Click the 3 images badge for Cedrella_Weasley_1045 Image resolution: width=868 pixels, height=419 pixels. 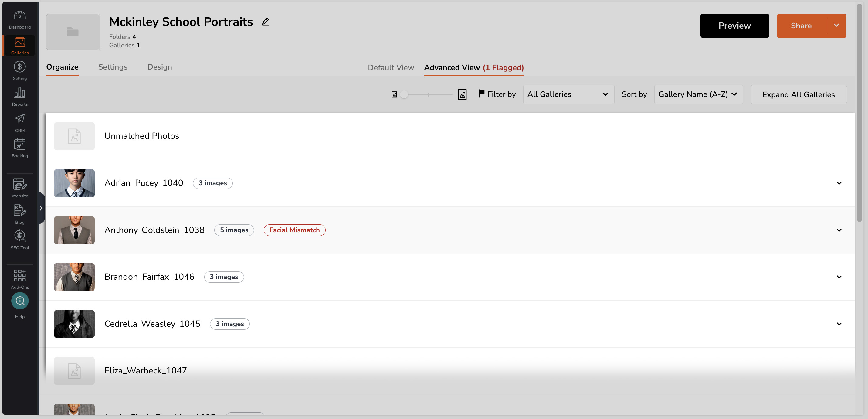(229, 324)
